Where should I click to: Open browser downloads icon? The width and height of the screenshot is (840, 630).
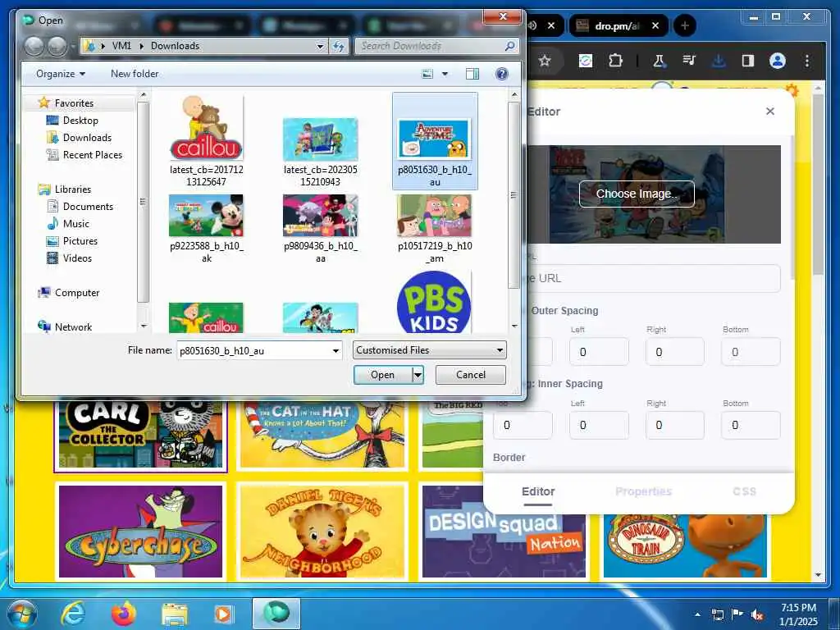coord(719,61)
